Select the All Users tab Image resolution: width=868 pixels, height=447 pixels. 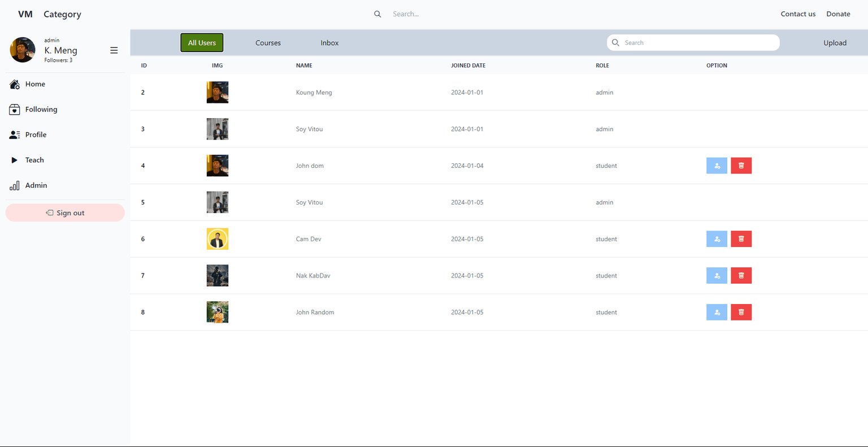tap(202, 43)
